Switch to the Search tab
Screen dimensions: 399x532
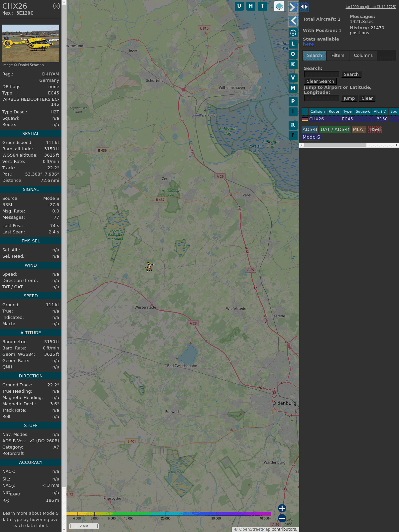(x=315, y=56)
